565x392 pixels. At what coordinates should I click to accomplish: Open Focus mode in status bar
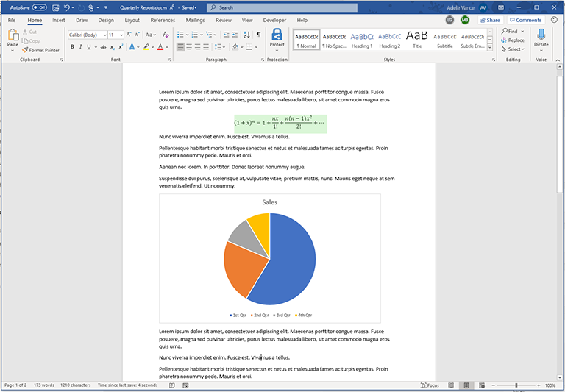pos(430,385)
